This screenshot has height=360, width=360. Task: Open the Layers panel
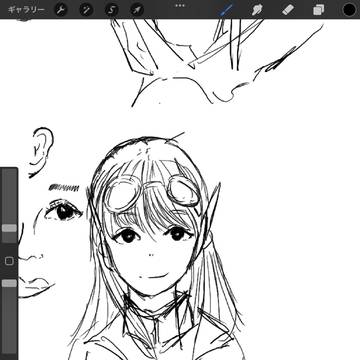319,10
